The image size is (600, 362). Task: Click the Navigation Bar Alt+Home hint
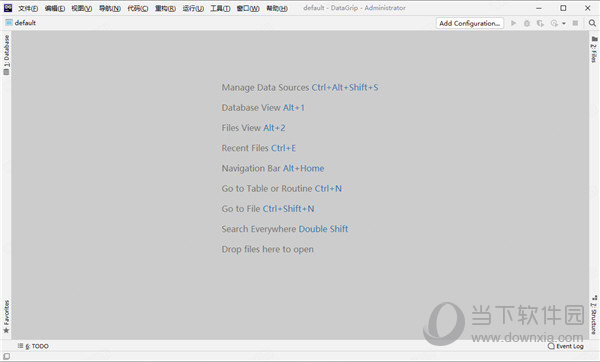273,168
